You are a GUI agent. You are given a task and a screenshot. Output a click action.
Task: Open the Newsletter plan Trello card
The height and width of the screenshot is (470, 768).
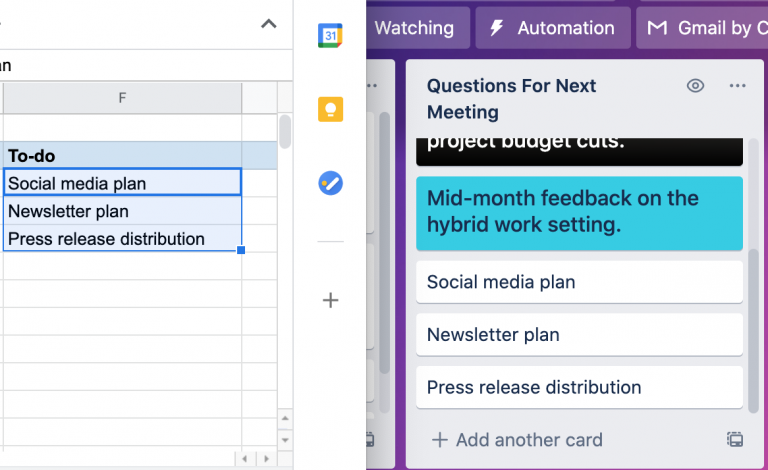(x=579, y=335)
